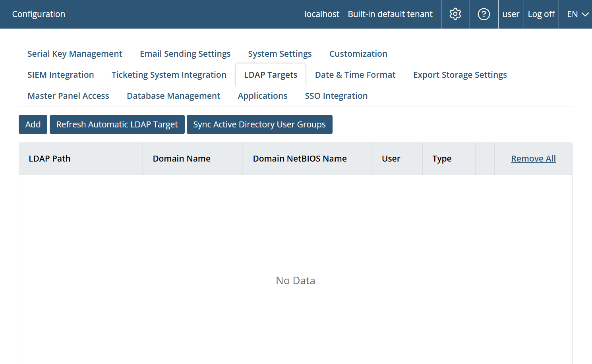Image resolution: width=592 pixels, height=364 pixels.
Task: Select the SSO Integration tab
Action: pyautogui.click(x=336, y=96)
